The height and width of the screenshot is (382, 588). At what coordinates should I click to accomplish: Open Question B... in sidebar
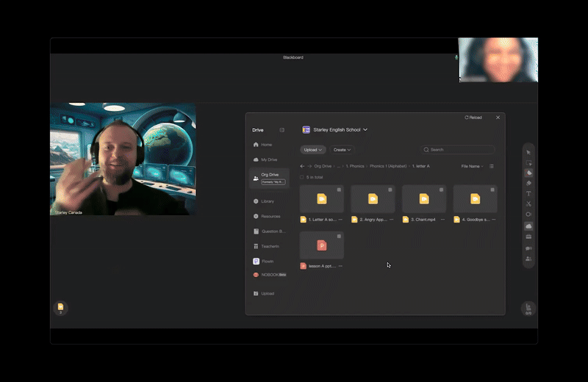coord(269,231)
